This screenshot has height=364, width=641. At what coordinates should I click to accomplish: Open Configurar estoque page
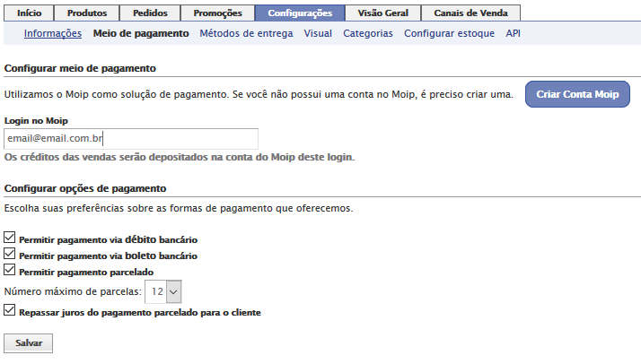(449, 33)
